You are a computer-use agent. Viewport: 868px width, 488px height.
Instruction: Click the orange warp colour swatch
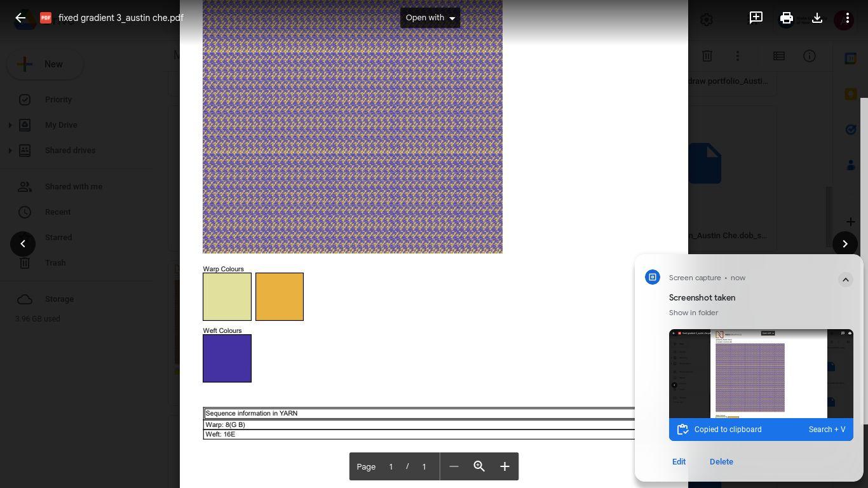click(x=280, y=297)
